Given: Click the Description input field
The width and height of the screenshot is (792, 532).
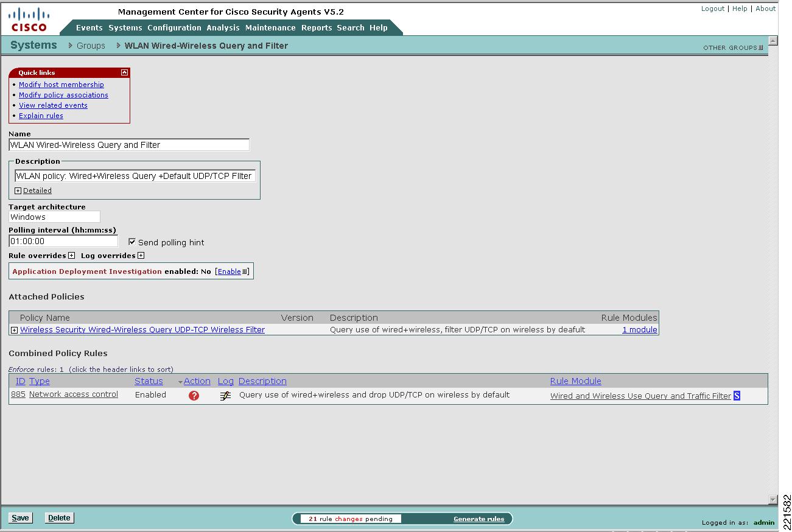Looking at the screenshot, I should pos(135,176).
